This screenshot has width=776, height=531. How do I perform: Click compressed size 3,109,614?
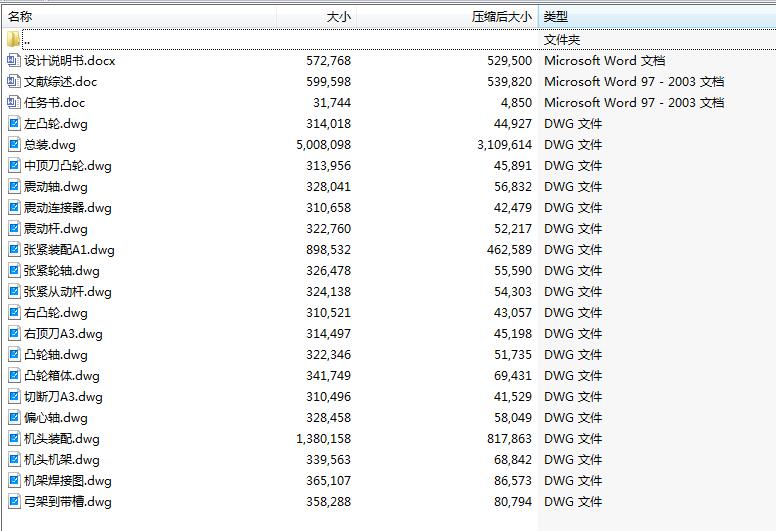504,145
